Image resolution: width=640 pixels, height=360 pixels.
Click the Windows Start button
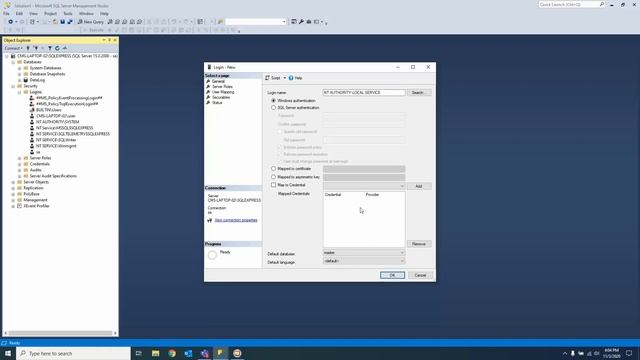point(8,353)
